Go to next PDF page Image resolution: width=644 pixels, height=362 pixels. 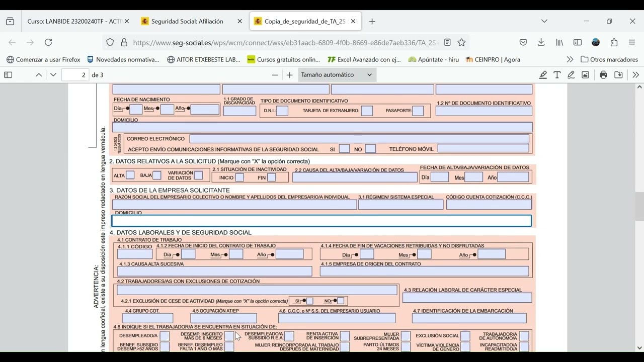[53, 75]
